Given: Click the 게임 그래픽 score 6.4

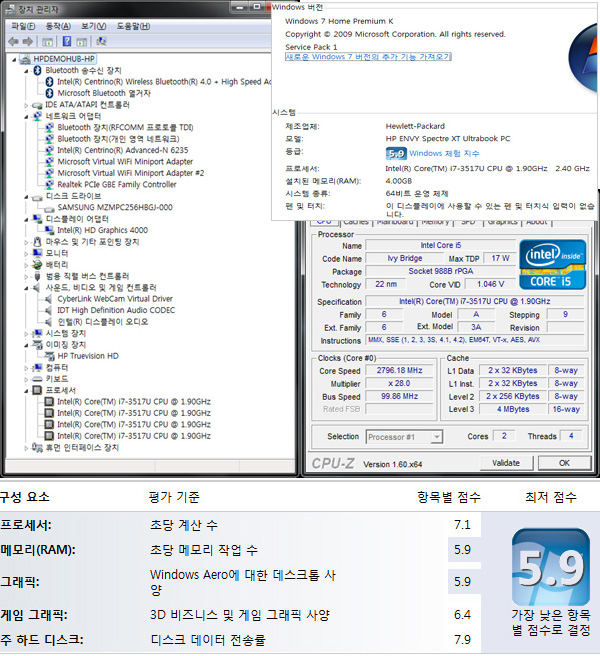Looking at the screenshot, I should tap(462, 615).
